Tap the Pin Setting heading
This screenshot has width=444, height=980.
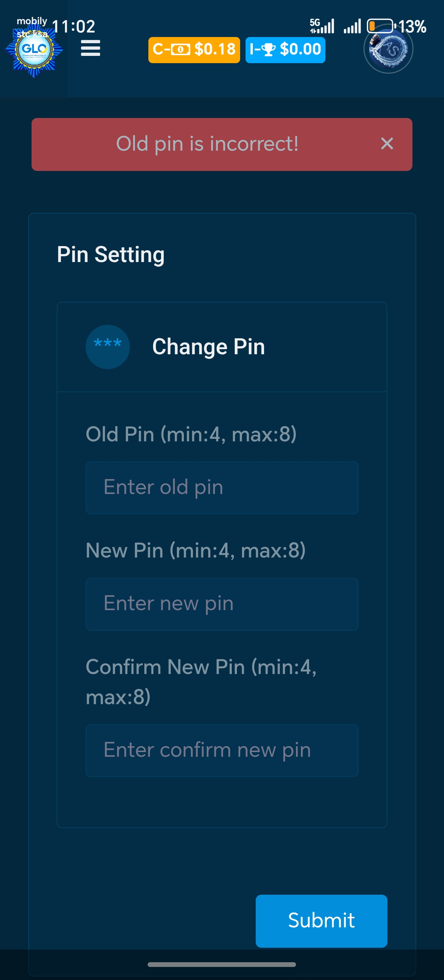(111, 254)
